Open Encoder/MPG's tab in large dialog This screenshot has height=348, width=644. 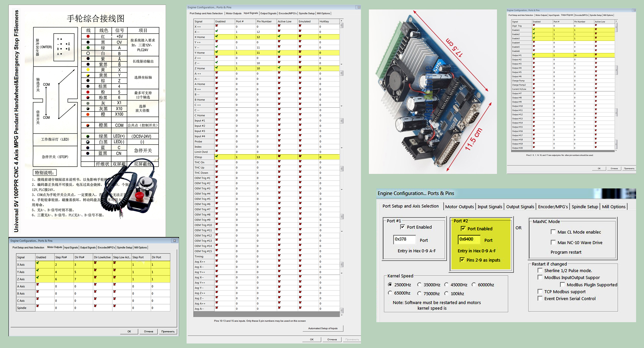553,207
